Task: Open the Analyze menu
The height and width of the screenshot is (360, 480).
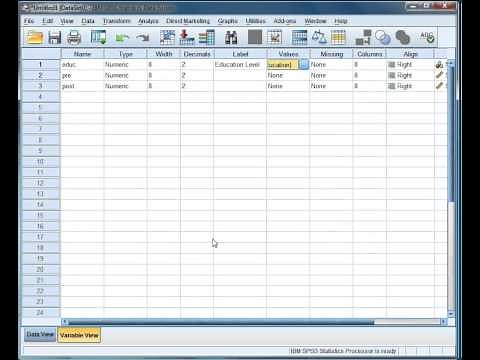Action: [148, 21]
